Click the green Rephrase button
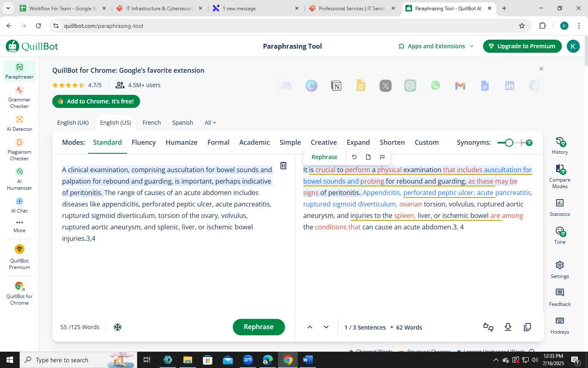This screenshot has width=588, height=368. click(259, 327)
